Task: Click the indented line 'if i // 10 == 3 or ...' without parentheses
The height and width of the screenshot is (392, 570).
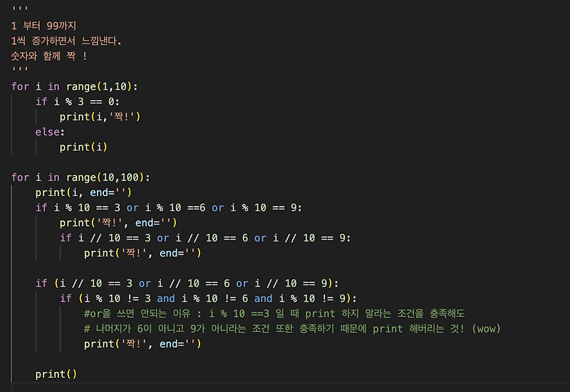Action: pos(205,238)
